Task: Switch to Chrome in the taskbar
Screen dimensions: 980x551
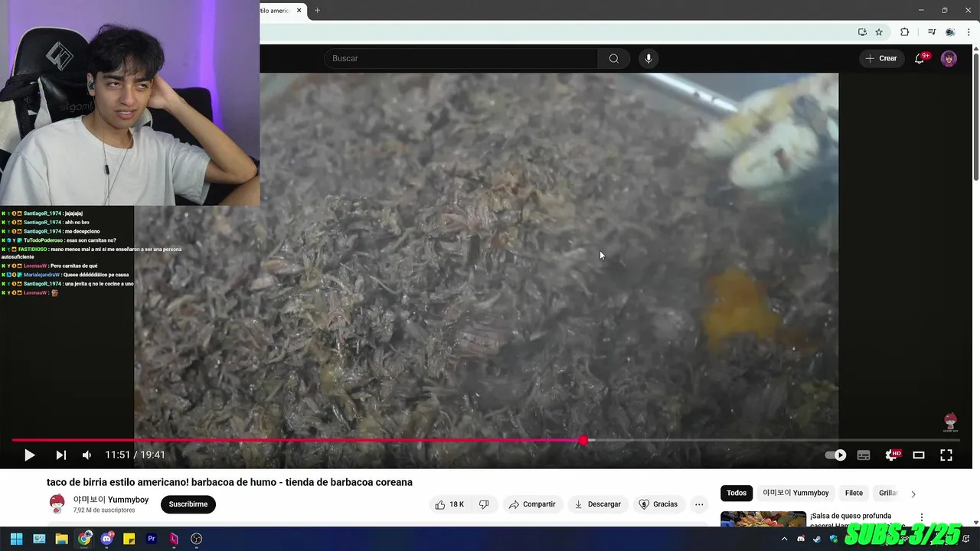Action: pyautogui.click(x=84, y=539)
